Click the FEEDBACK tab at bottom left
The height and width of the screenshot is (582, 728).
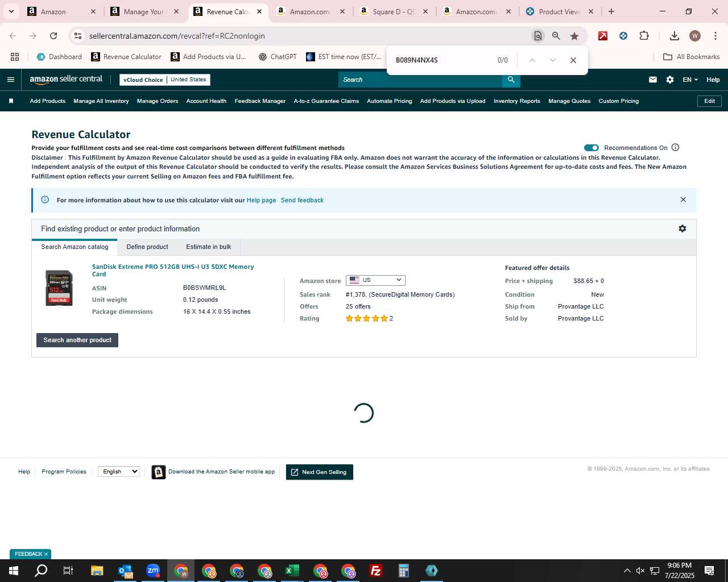pyautogui.click(x=31, y=554)
